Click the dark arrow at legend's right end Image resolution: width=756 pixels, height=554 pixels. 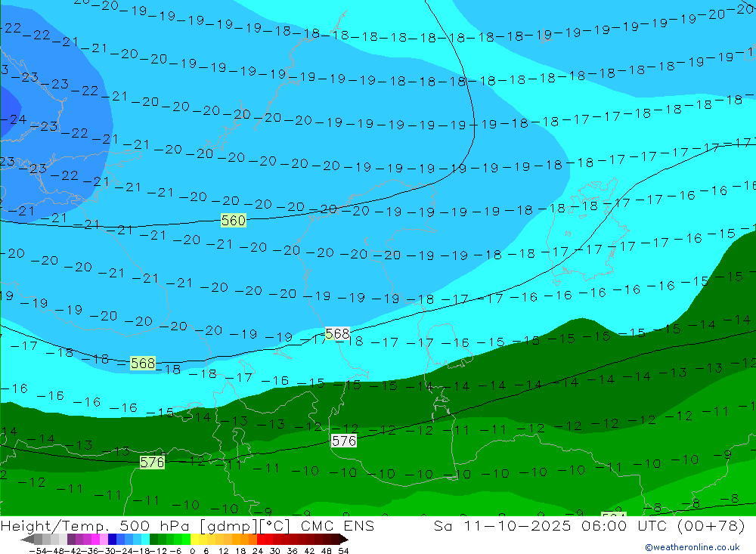pos(344,539)
